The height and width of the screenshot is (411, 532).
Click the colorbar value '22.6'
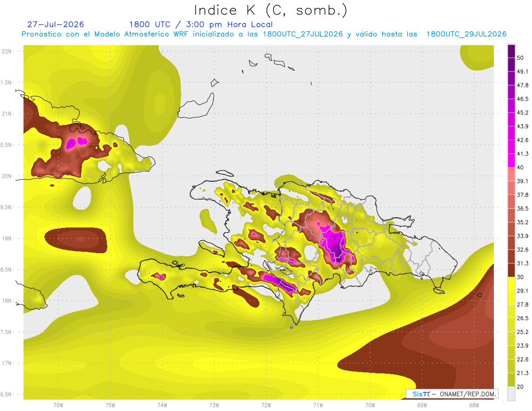pyautogui.click(x=523, y=360)
